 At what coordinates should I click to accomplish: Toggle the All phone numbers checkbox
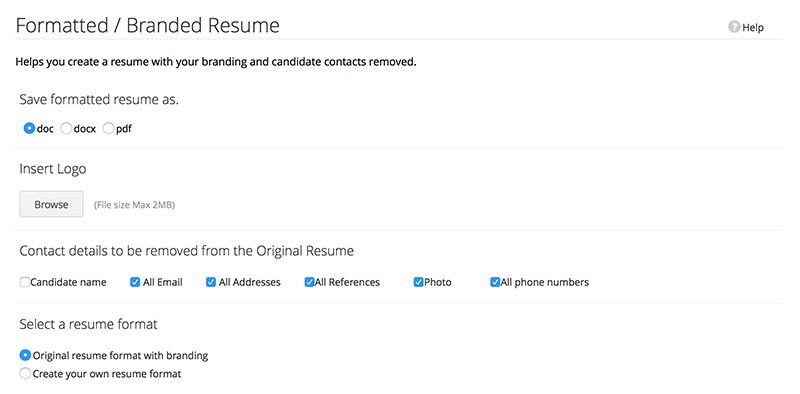495,282
